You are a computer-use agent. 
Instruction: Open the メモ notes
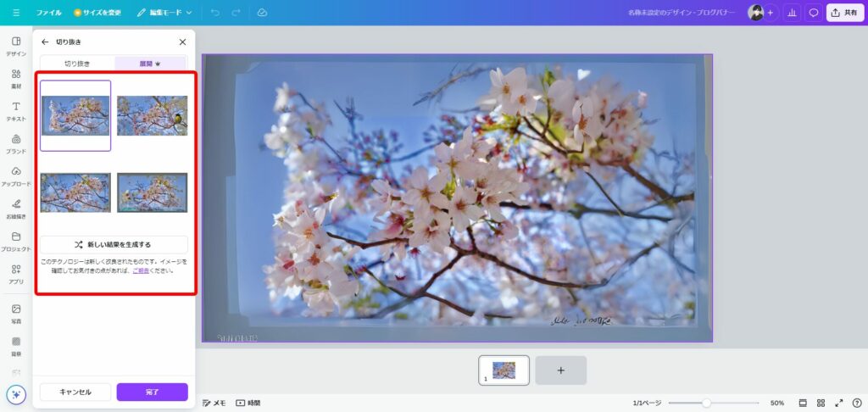[x=214, y=404]
